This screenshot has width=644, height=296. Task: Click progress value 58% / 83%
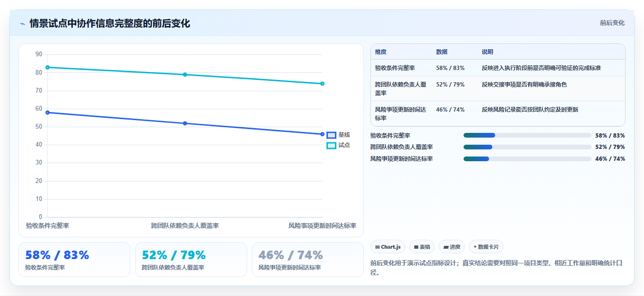pyautogui.click(x=610, y=135)
